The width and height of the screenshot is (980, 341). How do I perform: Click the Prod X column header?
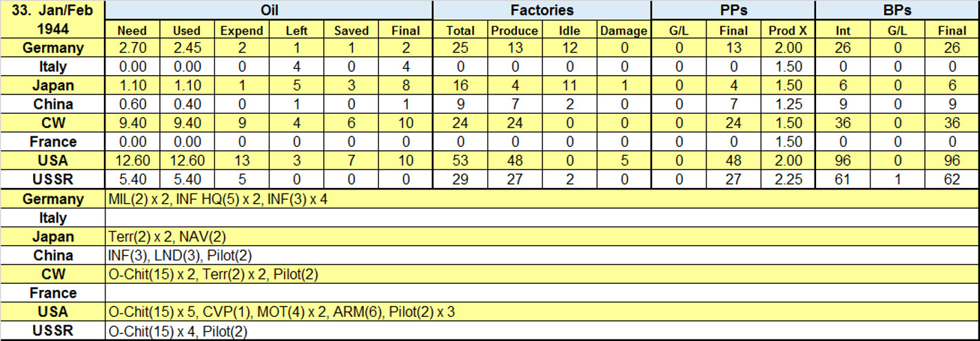coord(786,30)
